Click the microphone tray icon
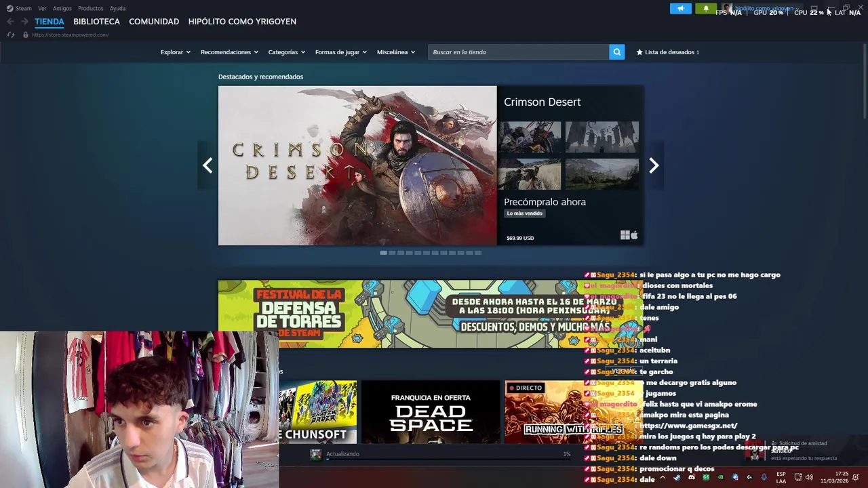Screen dimensions: 868x488 click(x=764, y=477)
